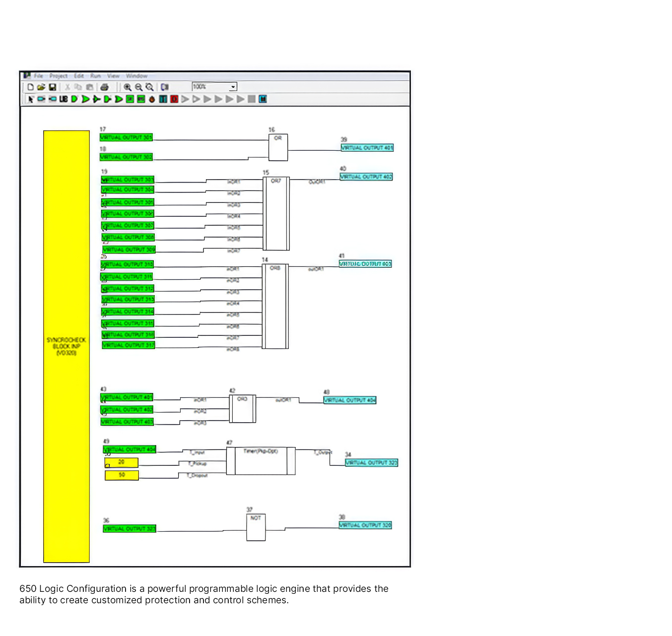Zoom in on the logic diagram

128,87
